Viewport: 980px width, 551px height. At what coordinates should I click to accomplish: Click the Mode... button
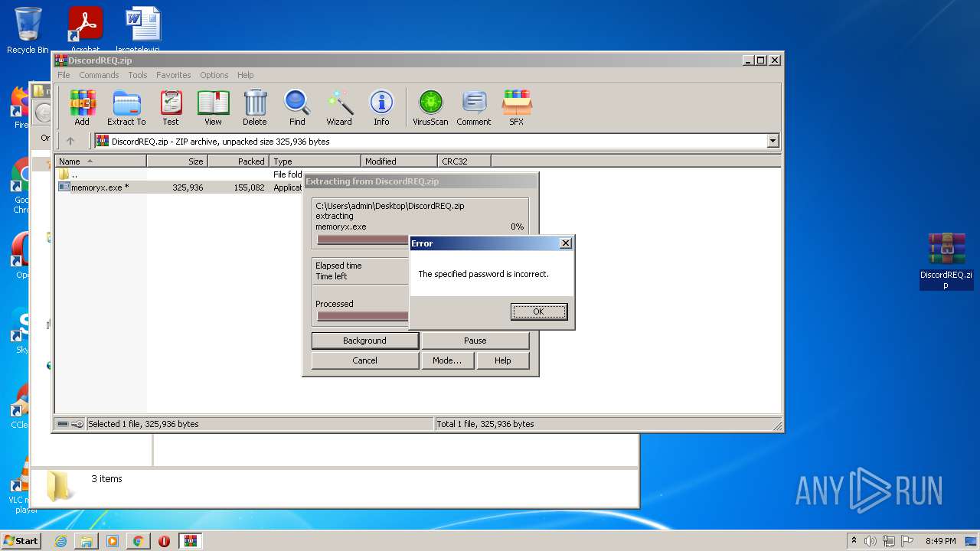point(447,360)
